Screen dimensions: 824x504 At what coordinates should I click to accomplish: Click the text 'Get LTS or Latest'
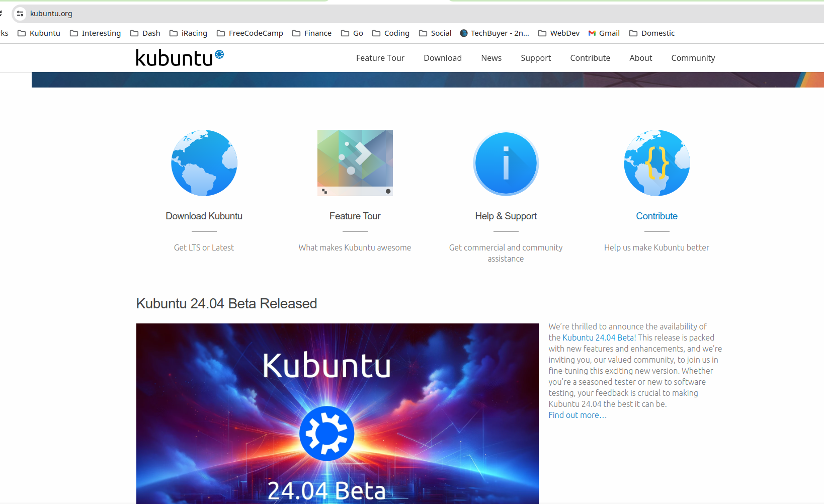pos(204,247)
